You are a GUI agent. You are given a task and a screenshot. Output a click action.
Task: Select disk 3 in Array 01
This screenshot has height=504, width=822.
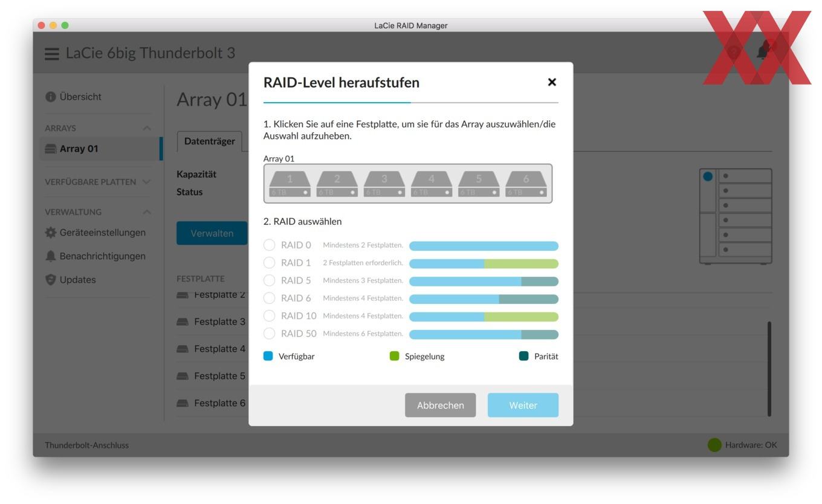[x=384, y=183]
